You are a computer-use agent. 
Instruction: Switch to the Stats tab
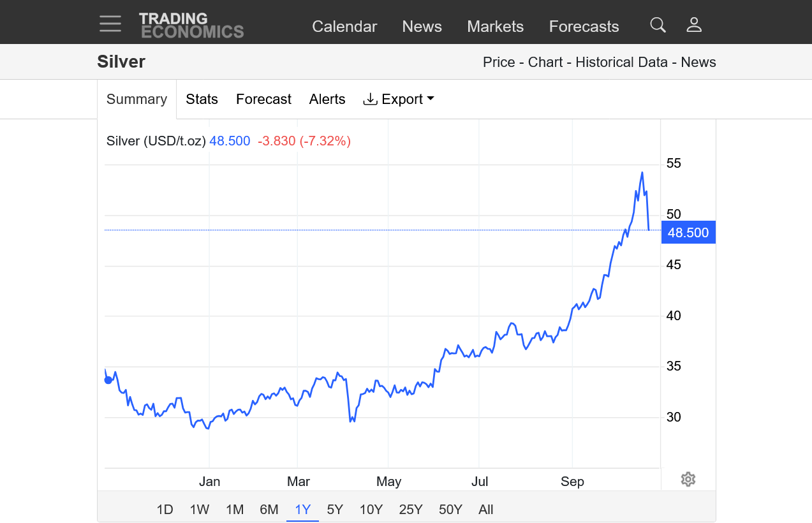202,99
